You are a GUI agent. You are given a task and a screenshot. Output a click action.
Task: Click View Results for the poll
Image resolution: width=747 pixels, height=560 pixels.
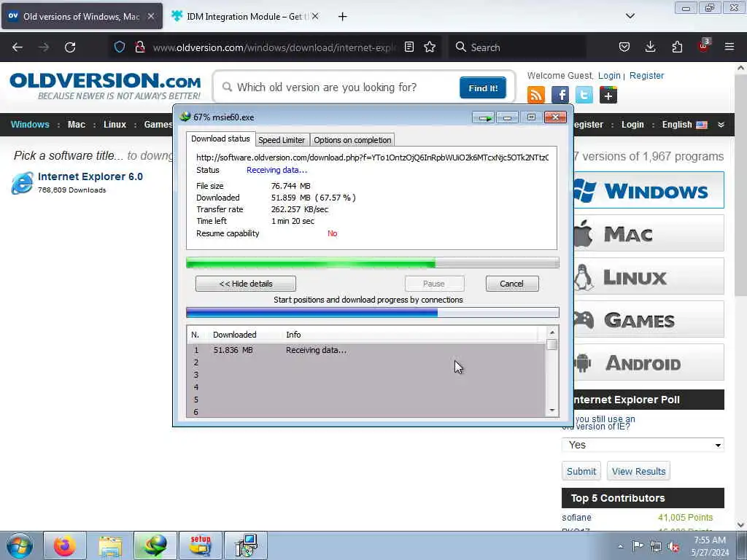[638, 472]
